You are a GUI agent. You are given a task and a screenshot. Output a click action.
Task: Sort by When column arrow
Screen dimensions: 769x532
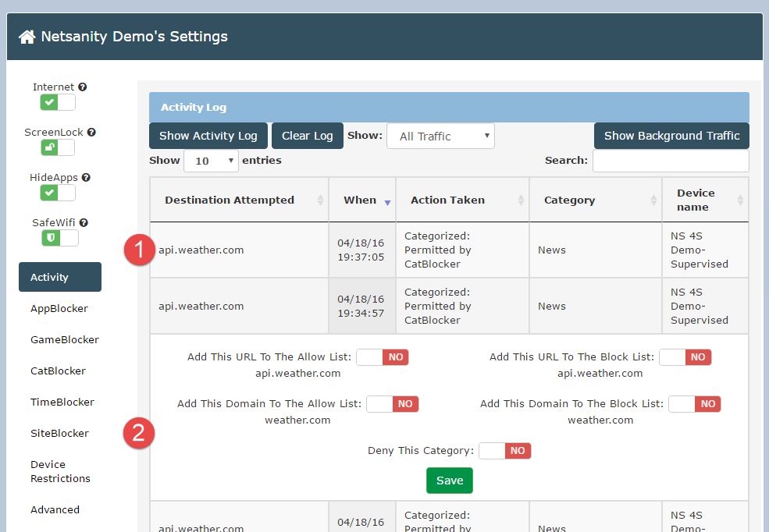click(387, 202)
